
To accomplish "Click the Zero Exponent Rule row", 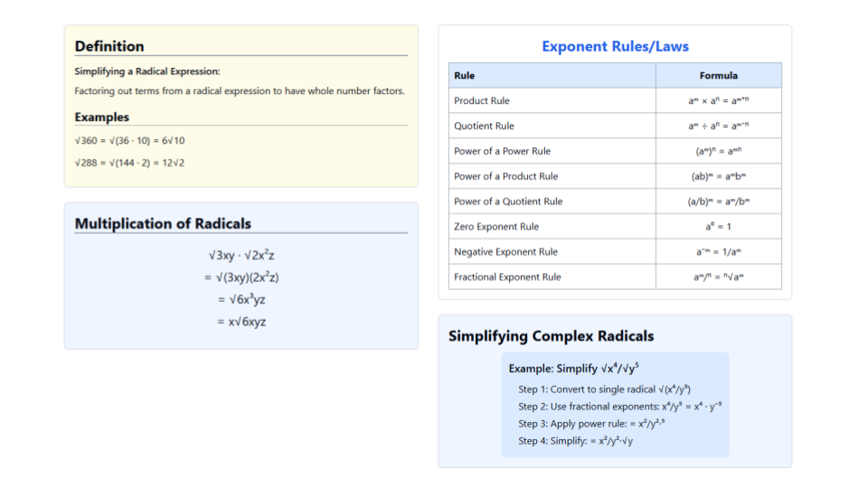I will (615, 227).
